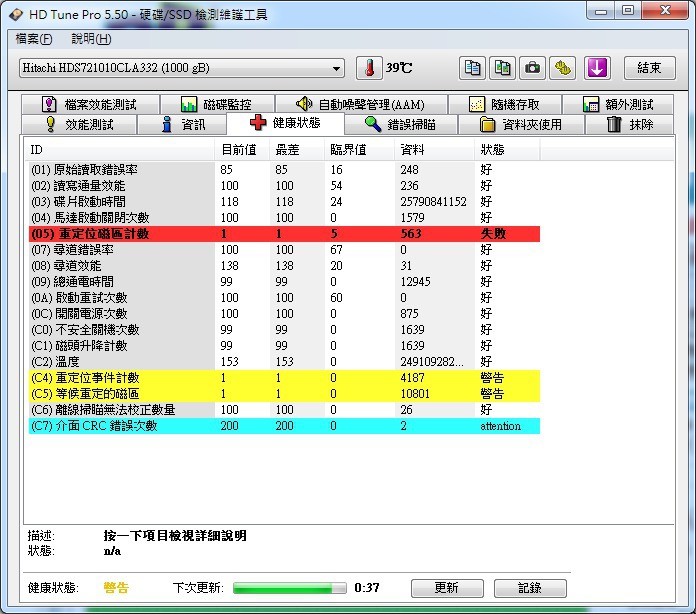
Task: Click the 警告 health status text at bottom
Action: (116, 588)
